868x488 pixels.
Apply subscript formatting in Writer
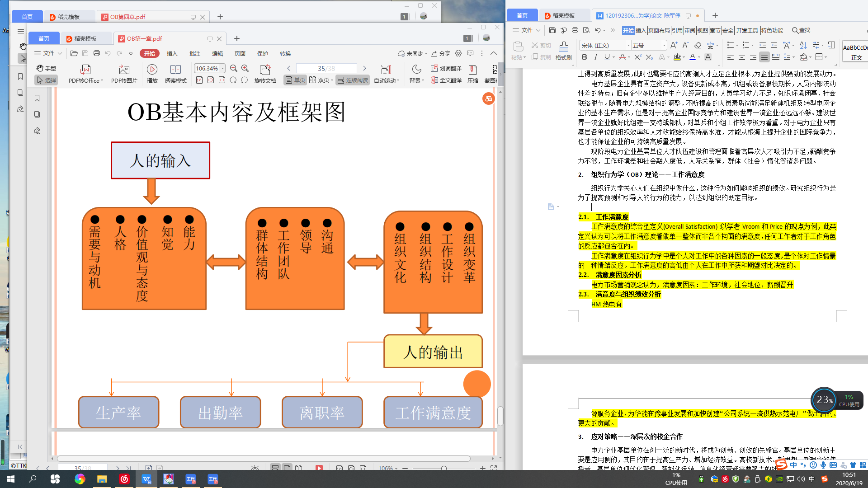[649, 57]
